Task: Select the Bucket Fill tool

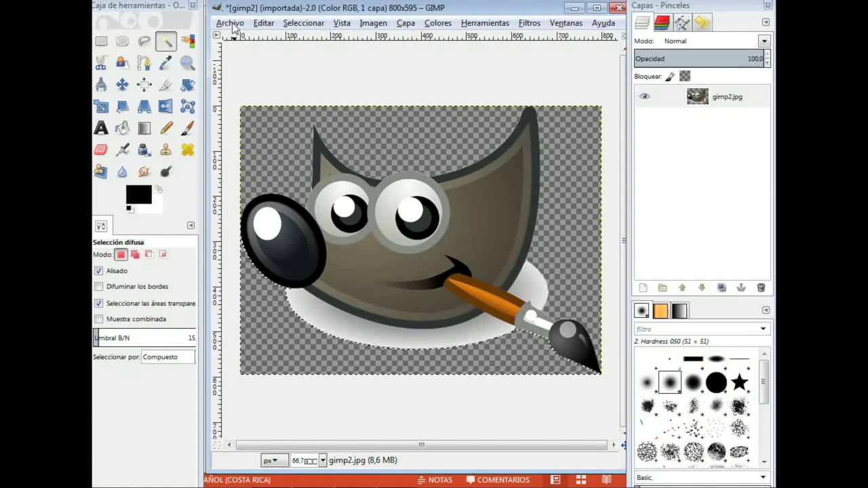Action: tap(122, 128)
